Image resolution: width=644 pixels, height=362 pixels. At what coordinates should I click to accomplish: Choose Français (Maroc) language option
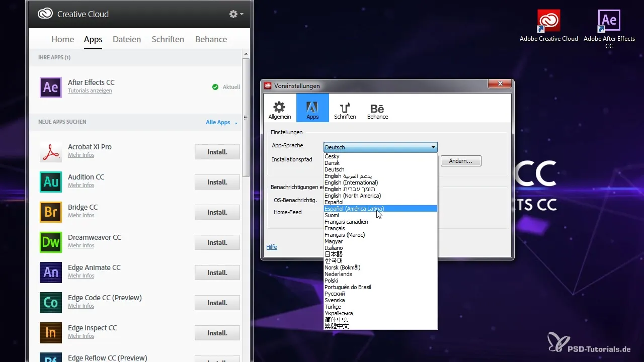[x=380, y=235]
